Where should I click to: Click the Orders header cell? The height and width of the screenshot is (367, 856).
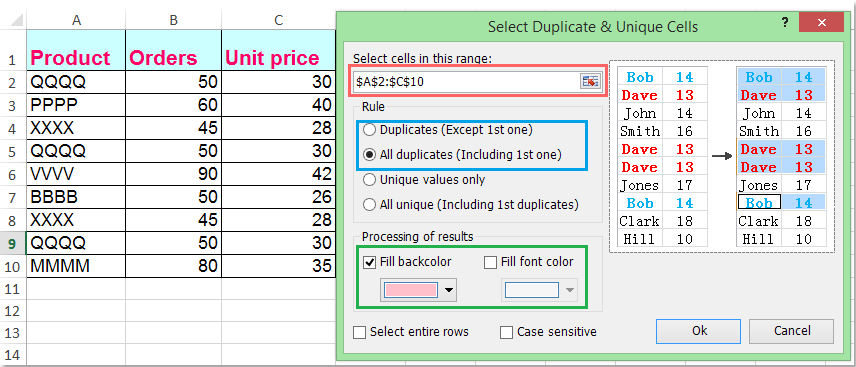click(x=174, y=50)
